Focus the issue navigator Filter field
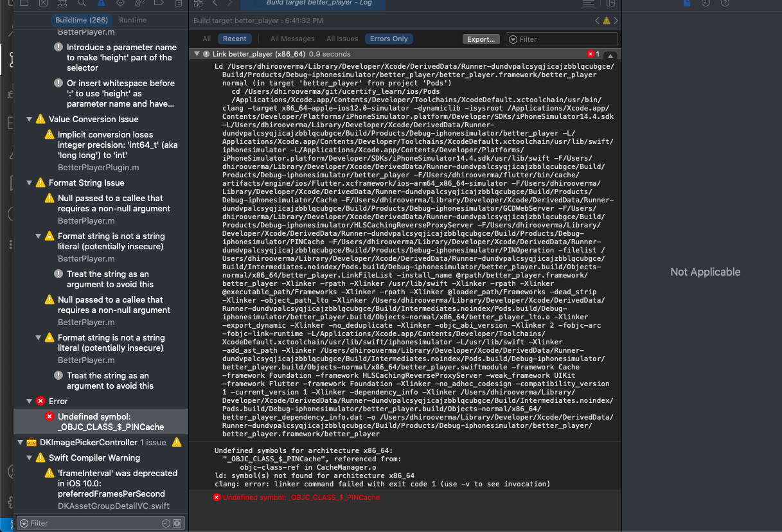 (x=100, y=523)
